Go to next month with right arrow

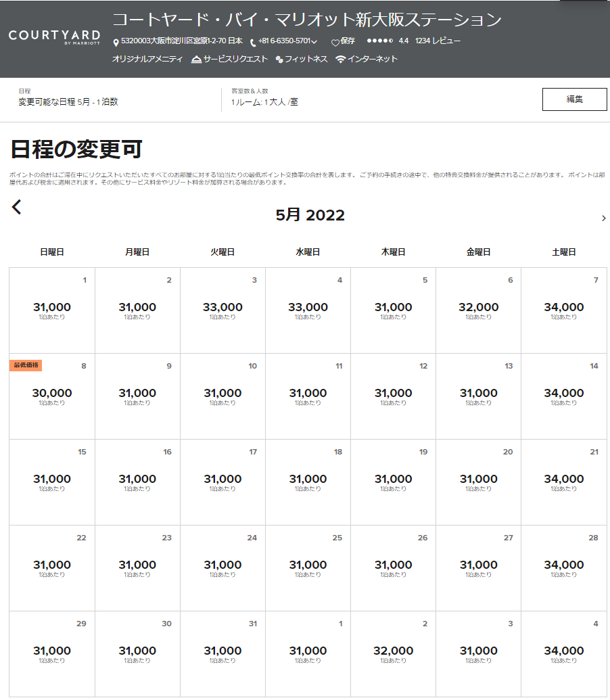coord(603,218)
